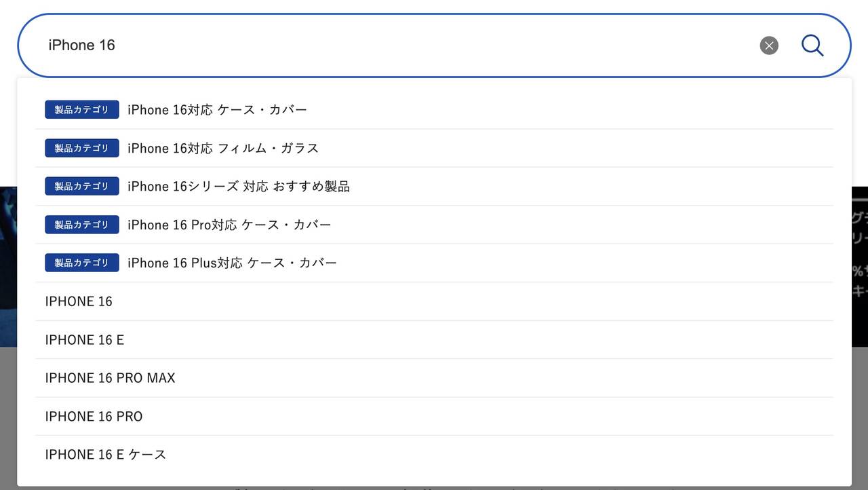Open "iPhone 16シリーズ 対応 おすすめ製品" suggestion

point(238,187)
